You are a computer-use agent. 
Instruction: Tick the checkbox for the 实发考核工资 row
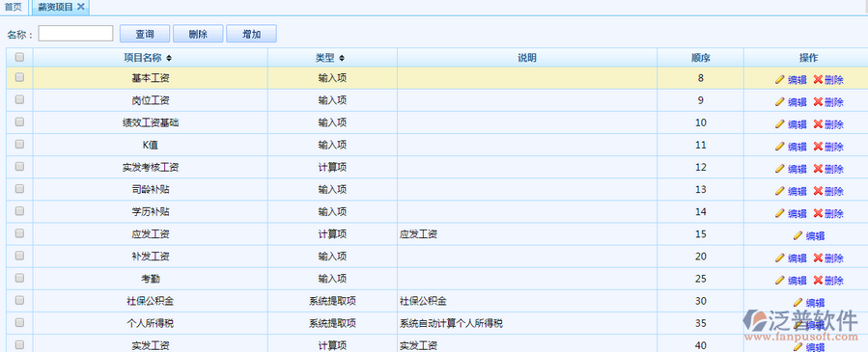point(19,166)
